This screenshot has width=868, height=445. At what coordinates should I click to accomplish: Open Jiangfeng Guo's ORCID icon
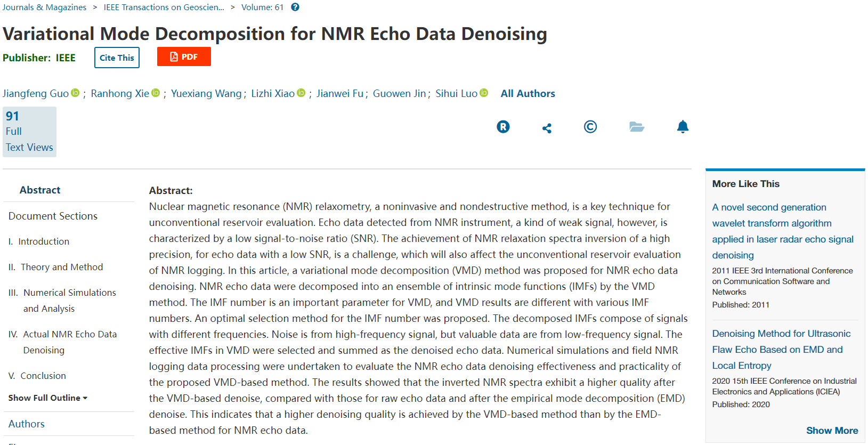(75, 93)
